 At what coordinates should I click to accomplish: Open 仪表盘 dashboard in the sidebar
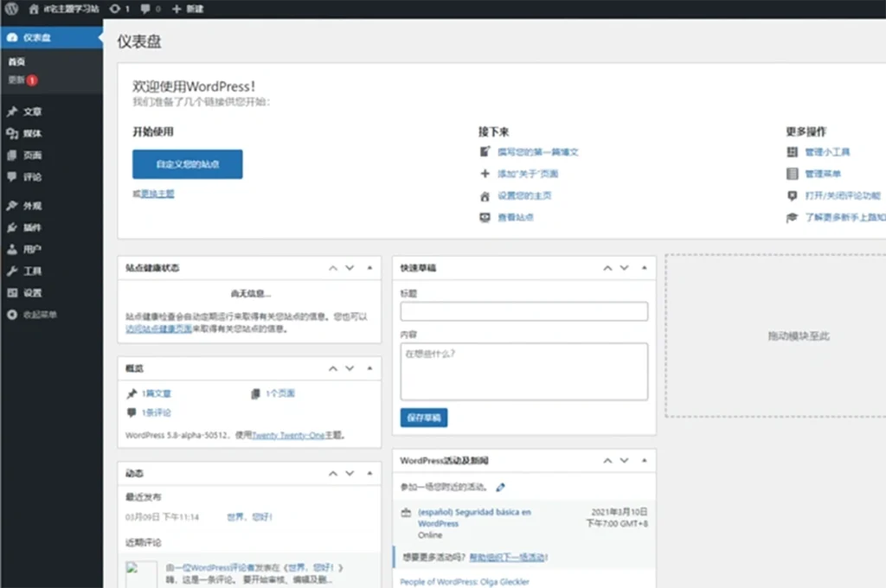coord(51,37)
